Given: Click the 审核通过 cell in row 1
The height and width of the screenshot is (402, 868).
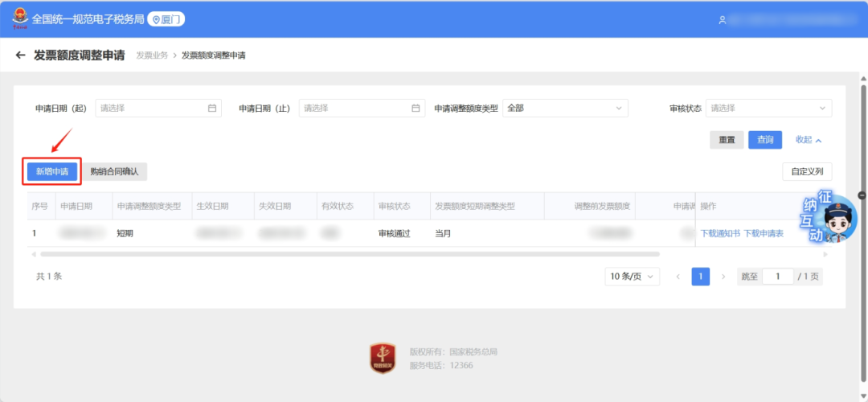Looking at the screenshot, I should pos(394,234).
